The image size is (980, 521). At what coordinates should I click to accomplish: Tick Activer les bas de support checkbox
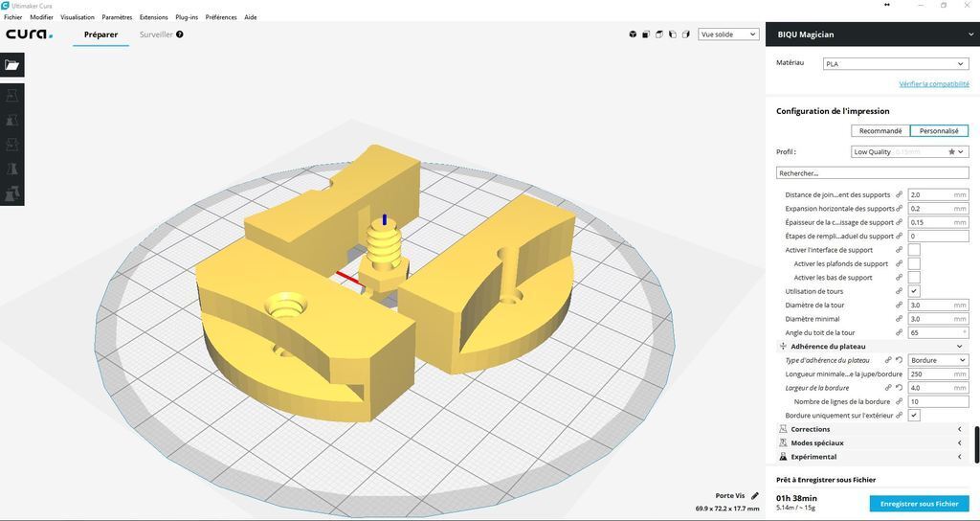tap(914, 277)
